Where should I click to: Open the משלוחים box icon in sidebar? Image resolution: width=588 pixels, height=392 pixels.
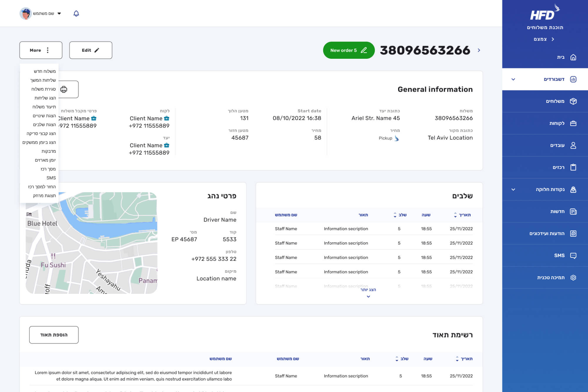(x=573, y=101)
